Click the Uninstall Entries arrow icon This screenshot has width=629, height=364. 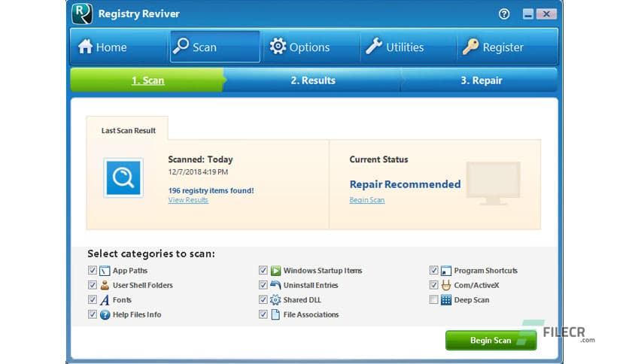point(275,285)
